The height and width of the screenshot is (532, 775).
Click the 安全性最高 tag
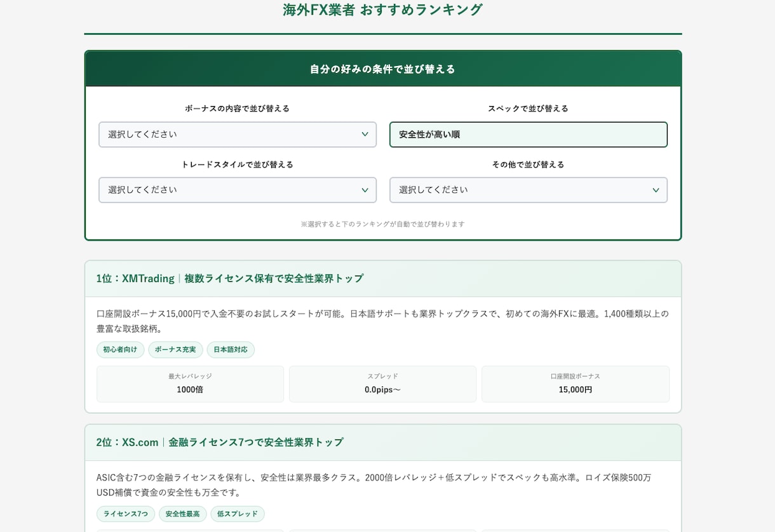click(183, 514)
